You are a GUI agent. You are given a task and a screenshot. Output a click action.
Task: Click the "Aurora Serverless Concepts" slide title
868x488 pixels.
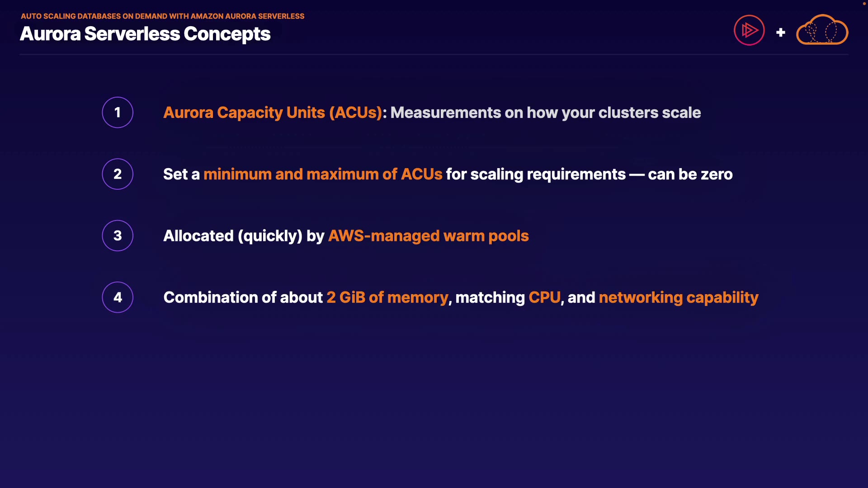click(x=145, y=34)
